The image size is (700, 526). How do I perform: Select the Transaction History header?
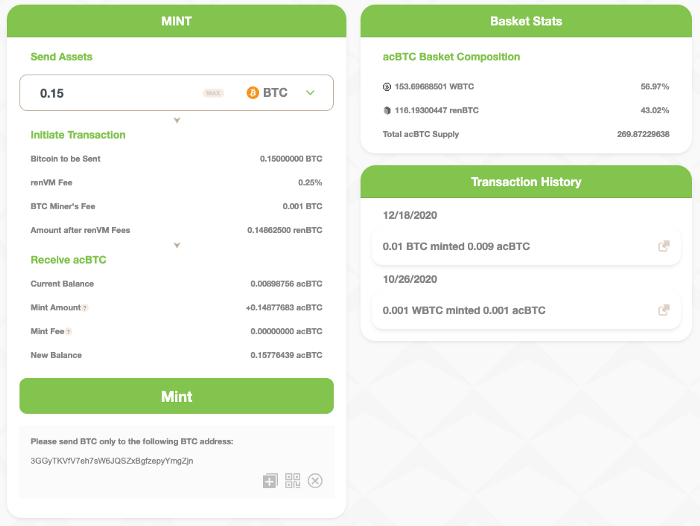click(526, 182)
